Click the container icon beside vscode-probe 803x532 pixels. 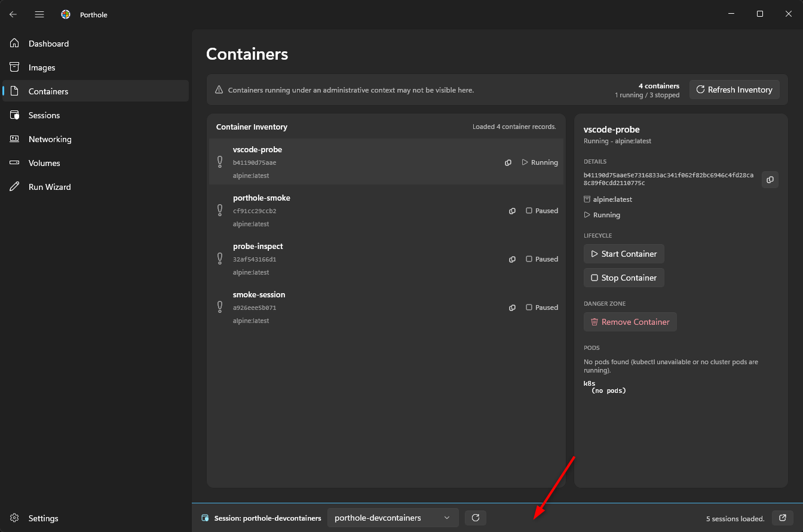(220, 162)
